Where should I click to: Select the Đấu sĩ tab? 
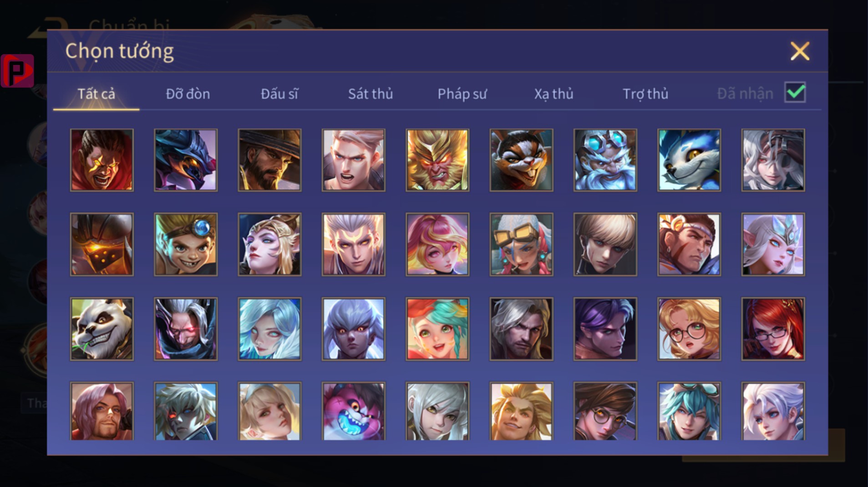[279, 94]
